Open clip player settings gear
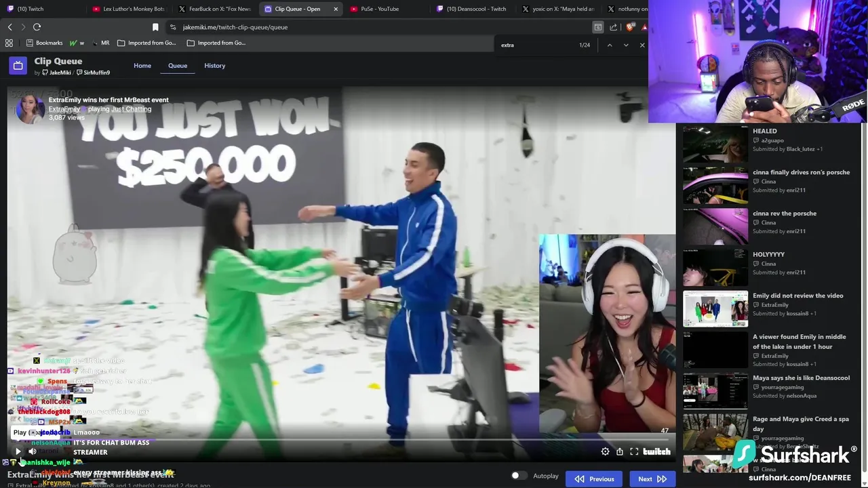The width and height of the screenshot is (868, 488). tap(605, 451)
